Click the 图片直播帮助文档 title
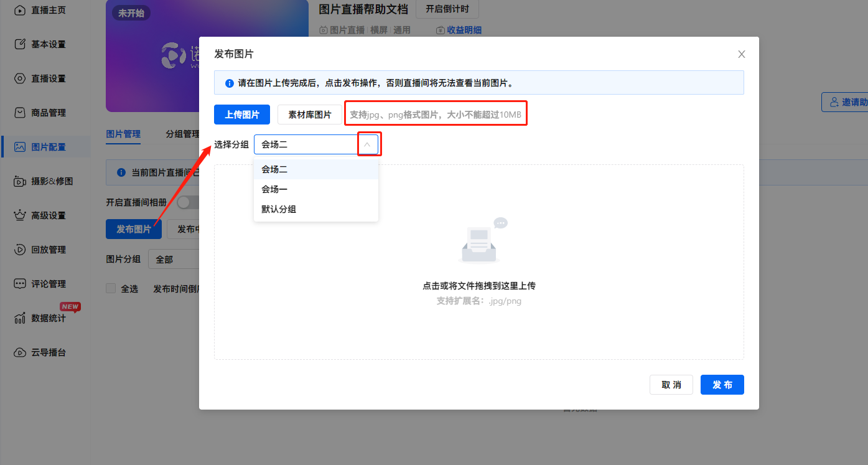This screenshot has width=868, height=465. pos(363,9)
